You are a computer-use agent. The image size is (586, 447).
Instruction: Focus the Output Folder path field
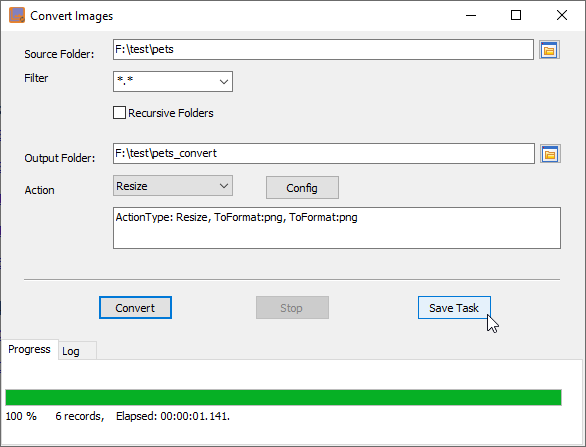(x=324, y=153)
